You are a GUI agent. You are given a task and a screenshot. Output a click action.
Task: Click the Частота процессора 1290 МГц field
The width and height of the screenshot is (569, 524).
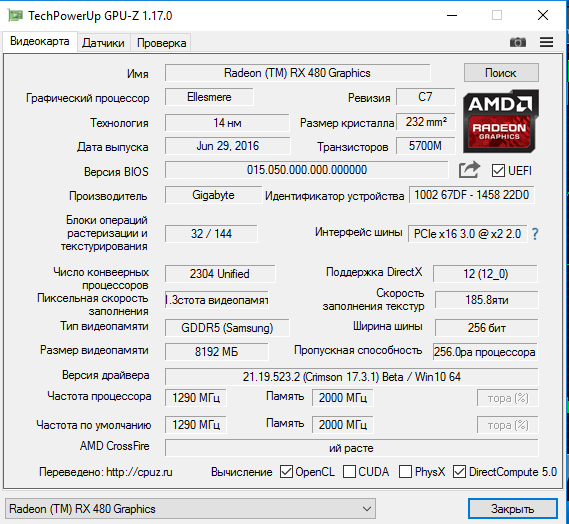(196, 398)
